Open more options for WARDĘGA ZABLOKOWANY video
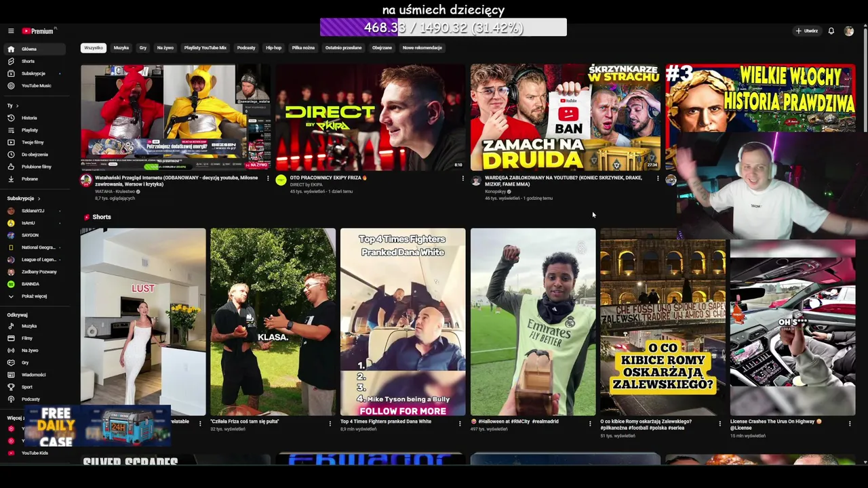 [658, 178]
